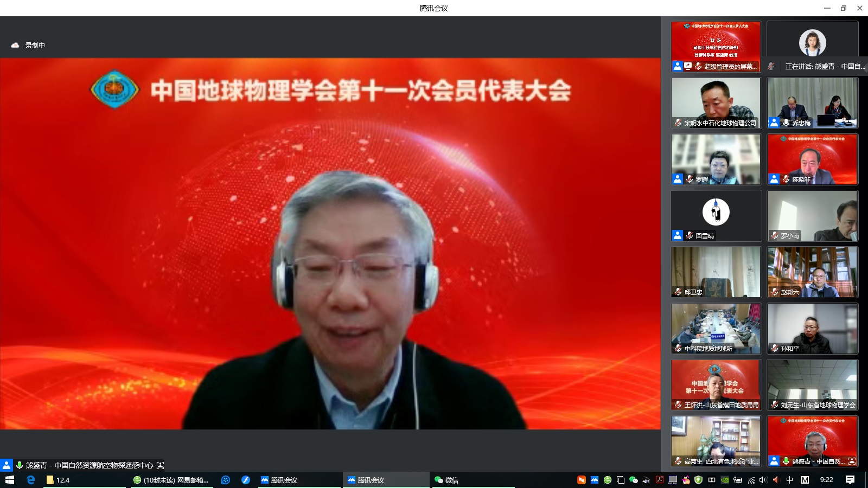Click PDF reader tray icon
This screenshot has height=488, width=868.
pos(660,480)
